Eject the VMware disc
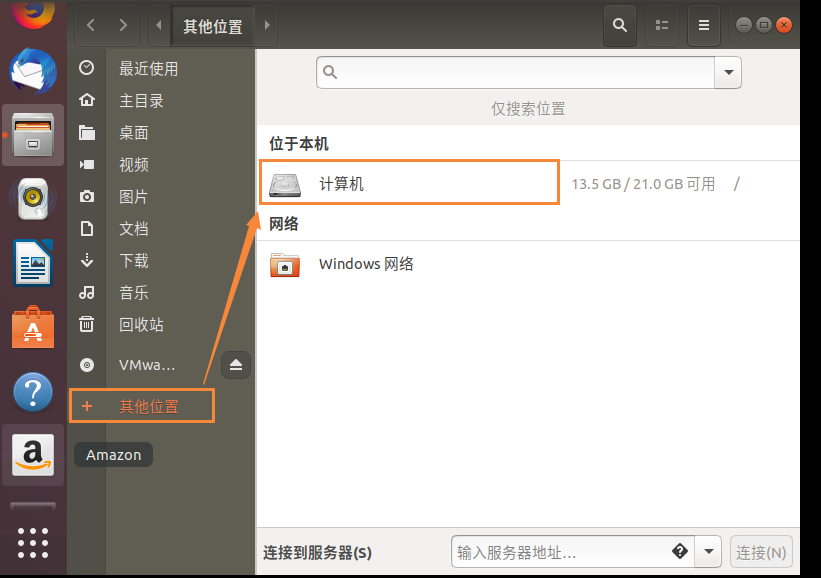 236,365
